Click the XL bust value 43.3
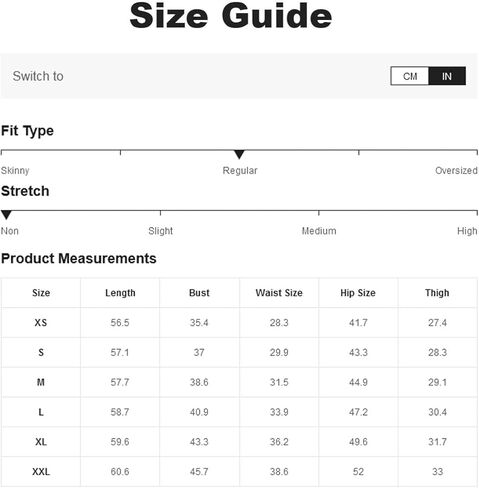The width and height of the screenshot is (479, 488). (x=199, y=442)
